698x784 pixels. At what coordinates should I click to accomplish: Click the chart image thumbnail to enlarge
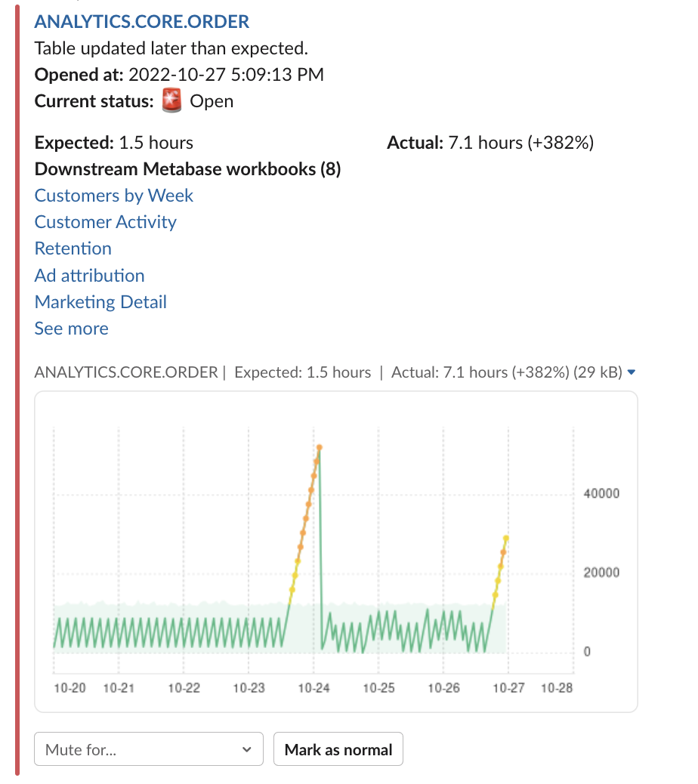pyautogui.click(x=336, y=551)
